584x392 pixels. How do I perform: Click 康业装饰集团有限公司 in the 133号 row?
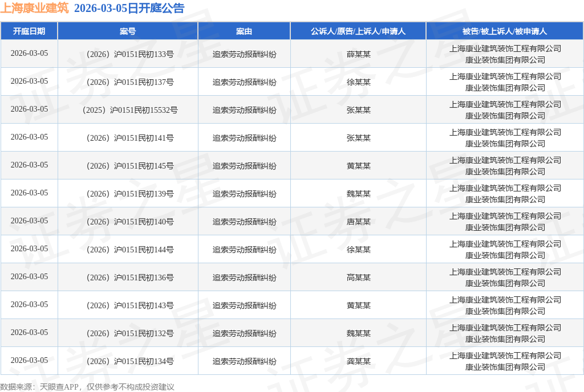pos(505,60)
